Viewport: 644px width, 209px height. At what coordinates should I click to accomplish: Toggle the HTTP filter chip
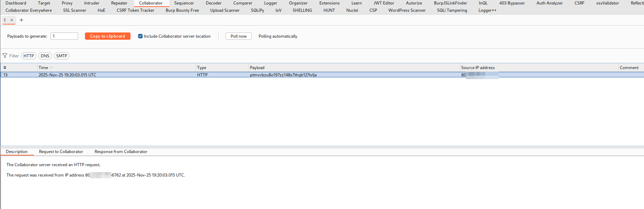(x=29, y=56)
